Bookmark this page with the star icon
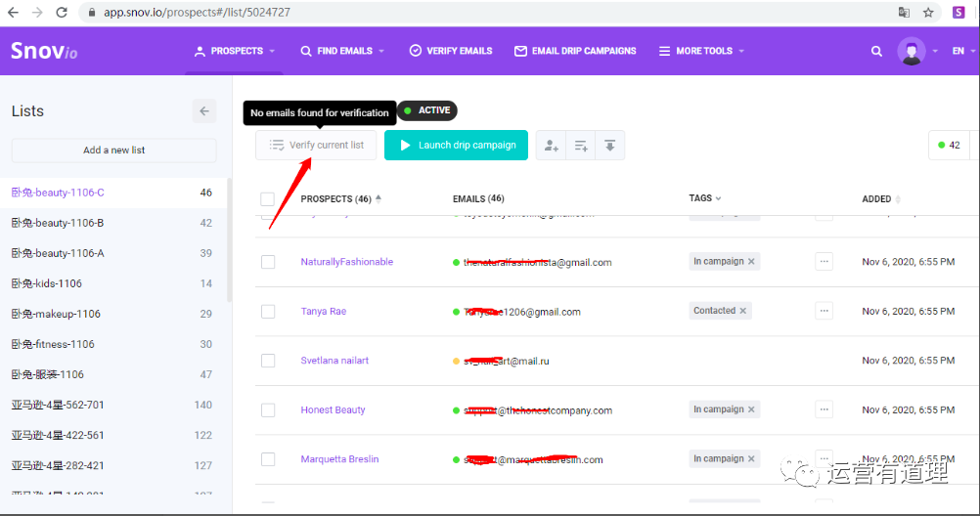Screen dimensions: 980x516 tap(928, 13)
